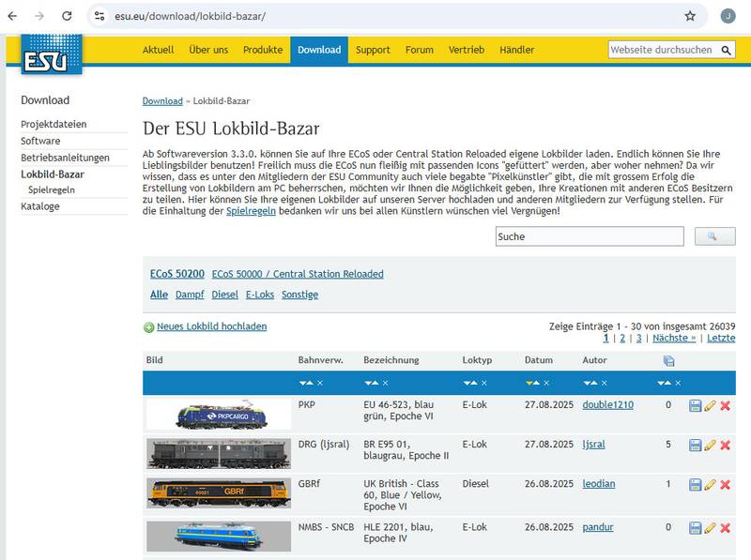Filter by Sonstige category
Viewport: 751px width, 560px height.
pyautogui.click(x=299, y=295)
